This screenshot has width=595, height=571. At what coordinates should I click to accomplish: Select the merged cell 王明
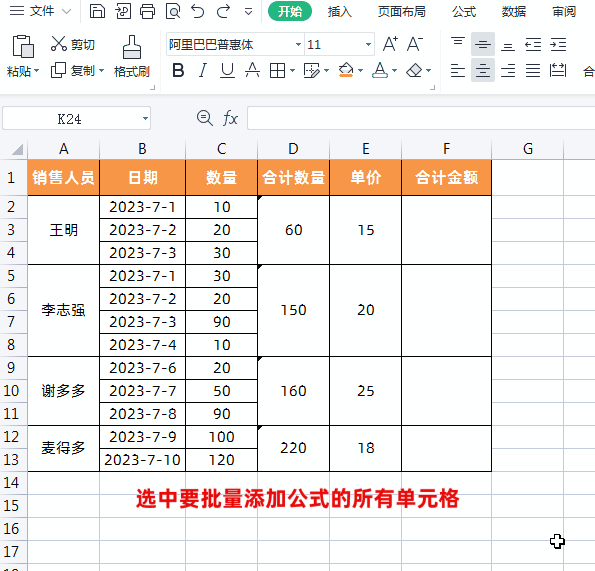pyautogui.click(x=63, y=230)
